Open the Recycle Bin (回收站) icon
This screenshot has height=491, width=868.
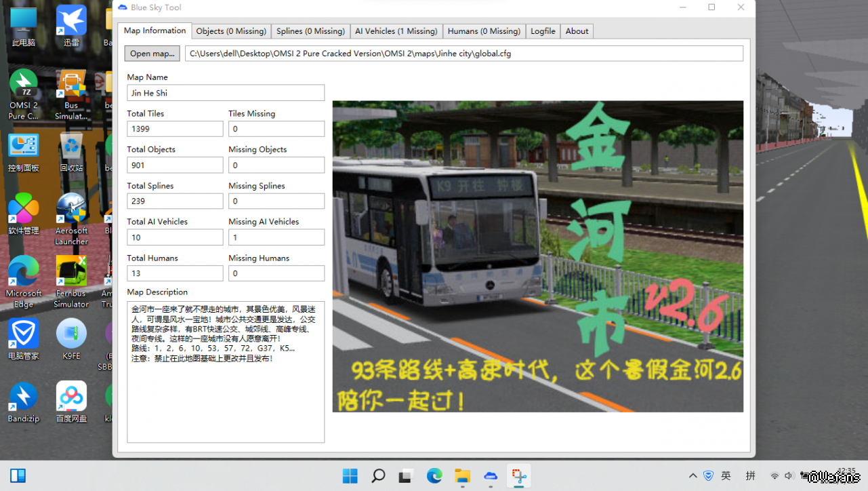click(x=71, y=147)
